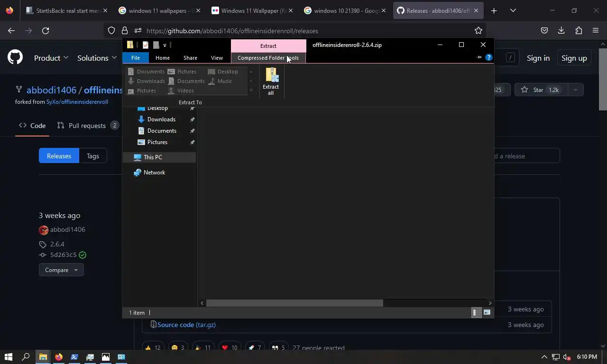Open commit 5d263c5 link
The height and width of the screenshot is (364, 607).
point(64,255)
